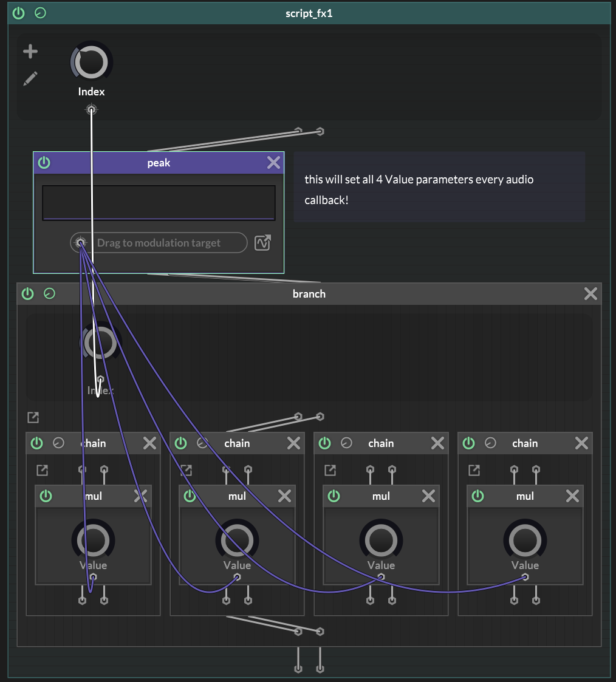This screenshot has height=682, width=616.
Task: Click the branch container's popup icon
Action: [x=33, y=417]
